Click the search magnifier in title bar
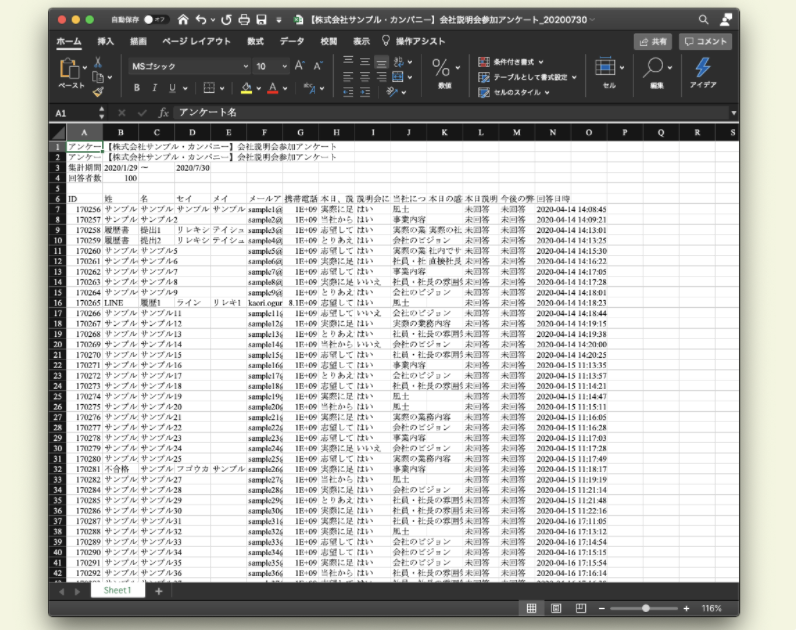 point(704,19)
